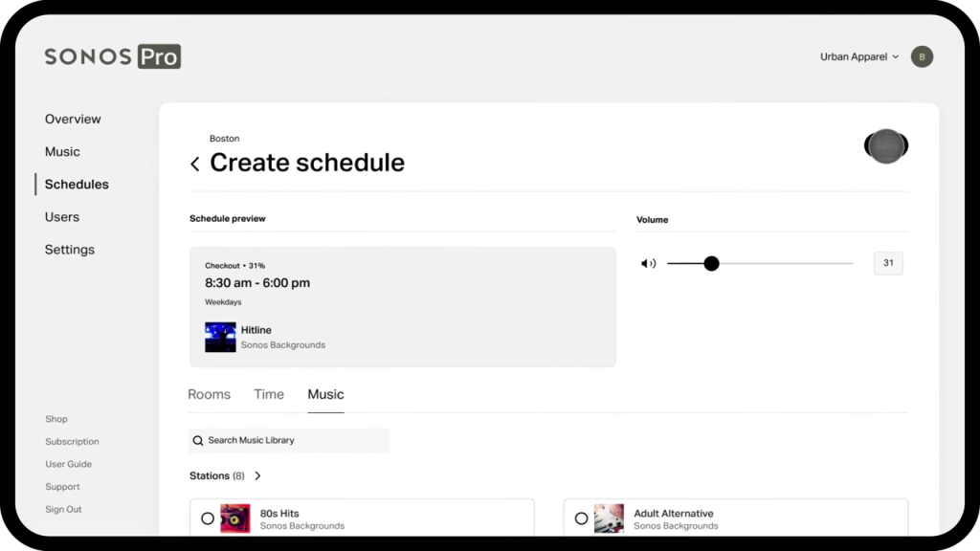Select the 80s Hits radio button

click(x=208, y=518)
